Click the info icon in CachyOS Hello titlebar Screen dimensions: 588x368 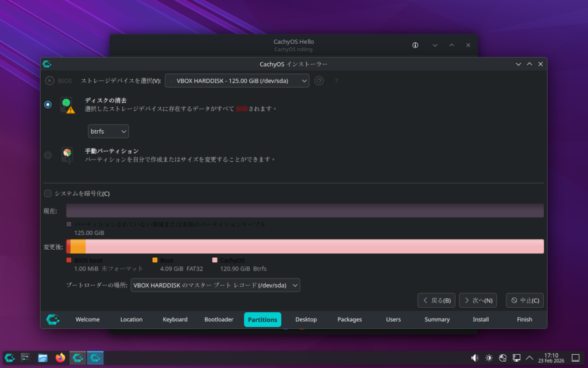(415, 45)
